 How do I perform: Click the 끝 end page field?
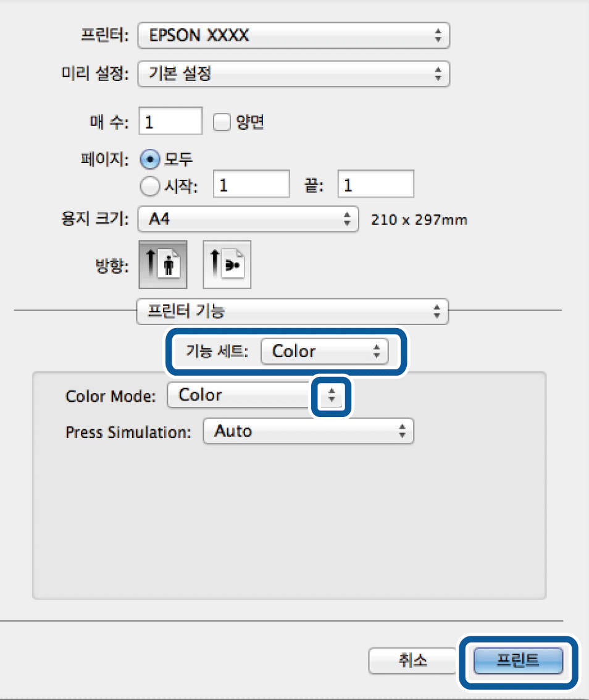click(375, 183)
